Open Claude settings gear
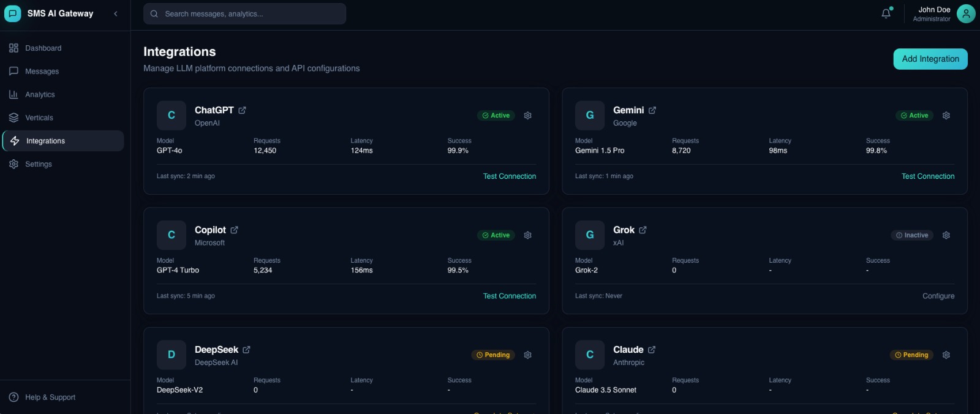The width and height of the screenshot is (980, 414). tap(946, 355)
